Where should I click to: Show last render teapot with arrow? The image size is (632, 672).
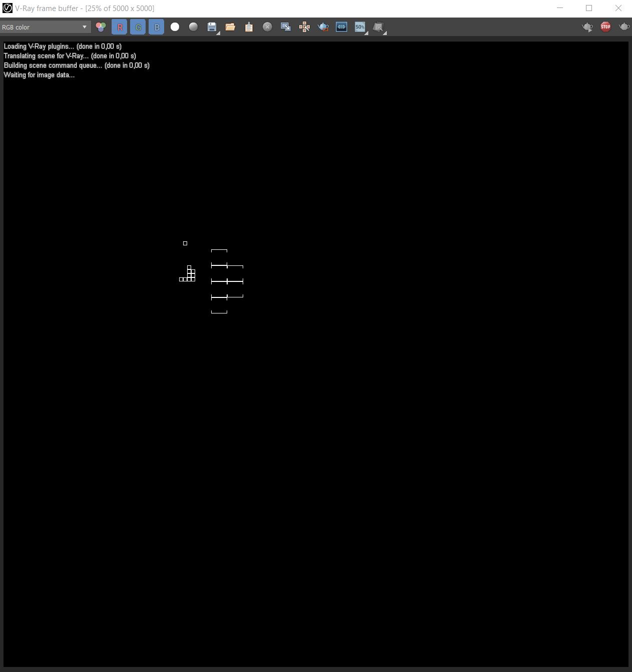click(x=587, y=27)
